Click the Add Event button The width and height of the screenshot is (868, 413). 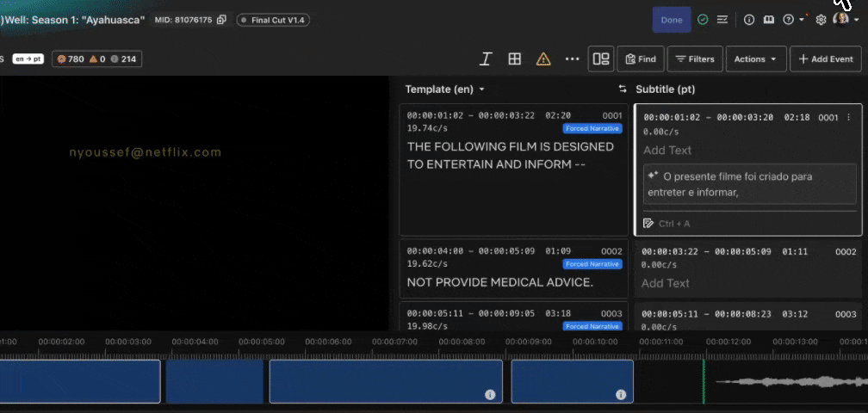click(x=826, y=59)
